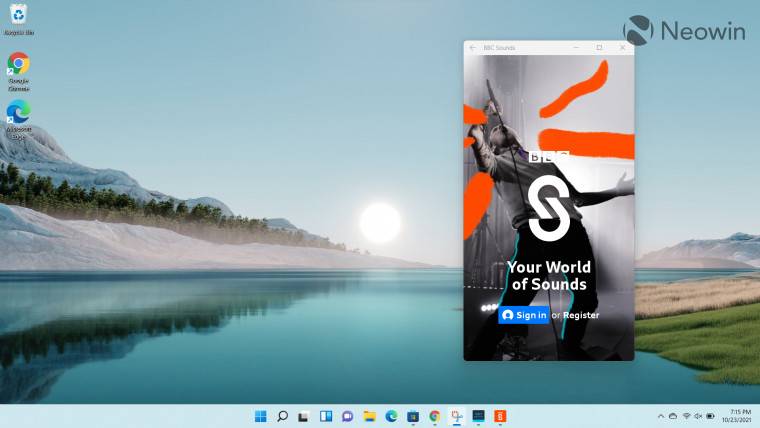
Task: Select Google Chrome desktop shortcut
Action: 18,72
